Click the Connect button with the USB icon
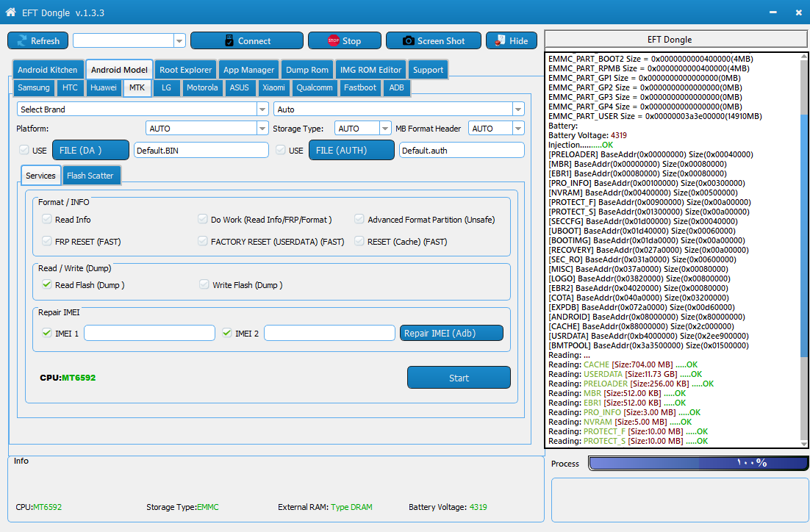The height and width of the screenshot is (532, 810). [247, 41]
